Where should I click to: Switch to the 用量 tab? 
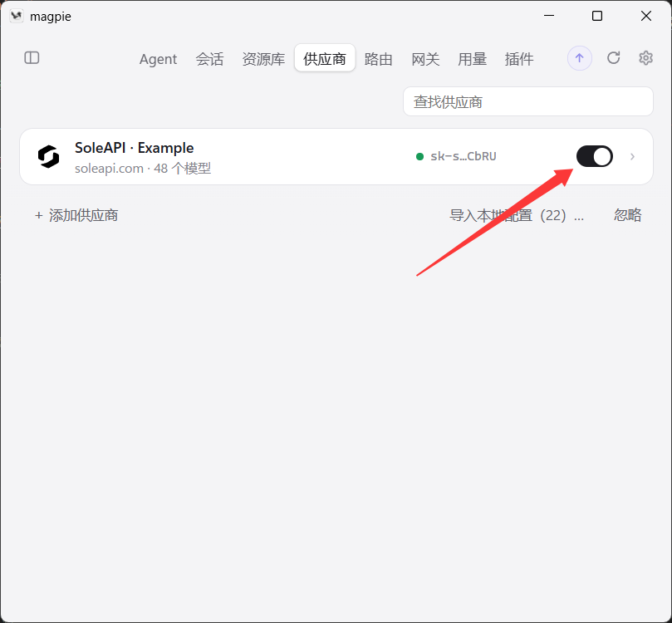click(472, 59)
